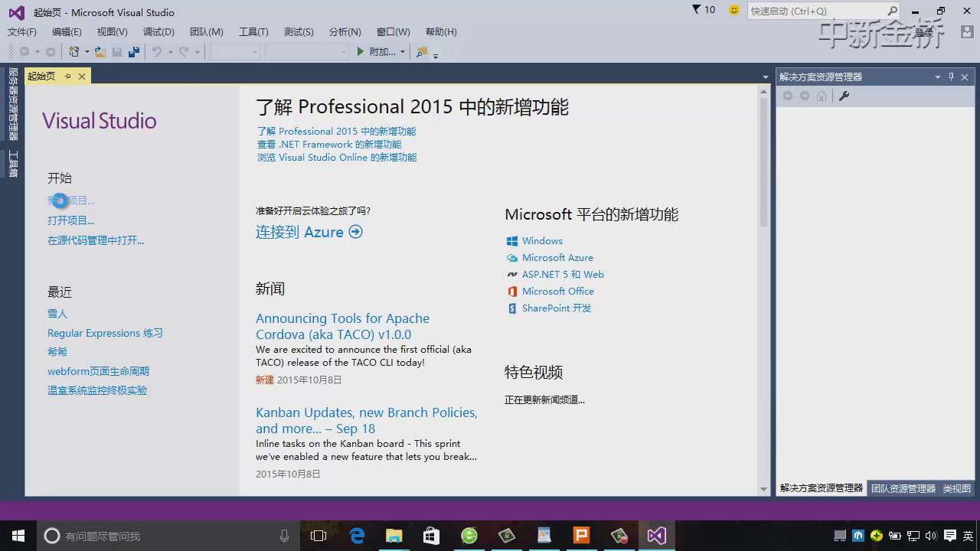
Task: Click the Undo toolbar icon
Action: click(157, 51)
